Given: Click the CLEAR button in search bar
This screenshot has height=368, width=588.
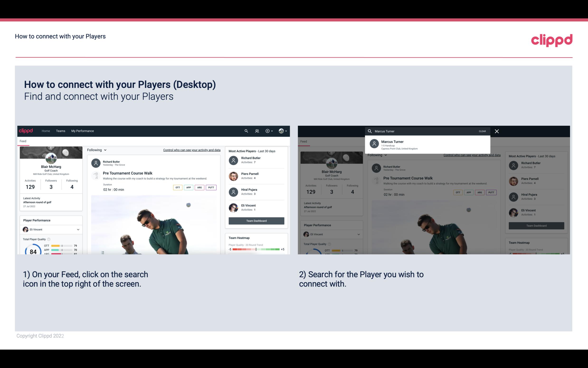Looking at the screenshot, I should pos(482,131).
